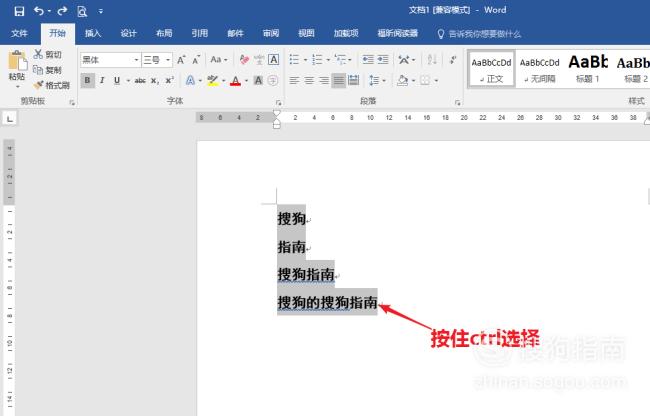Open the Asian layout icon

(404, 60)
